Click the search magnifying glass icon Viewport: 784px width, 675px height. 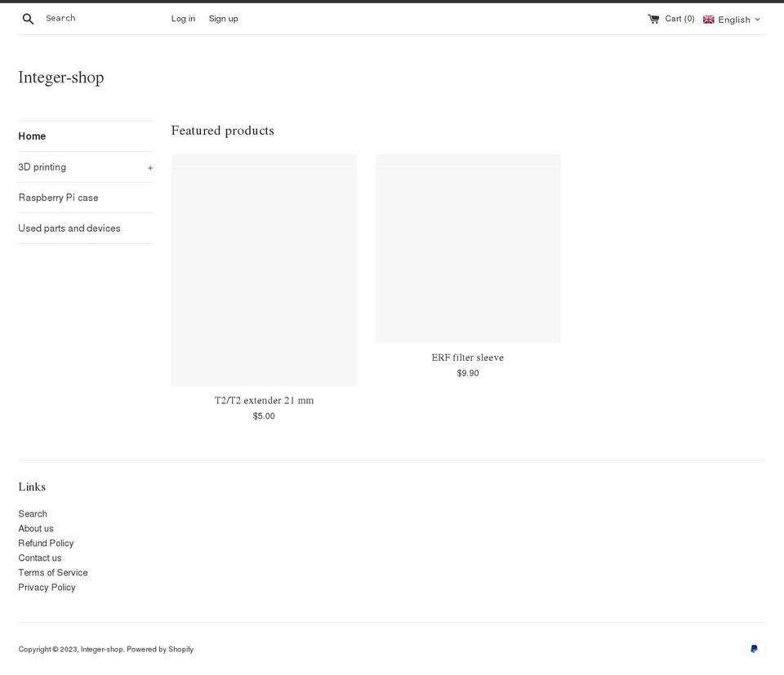tap(28, 18)
